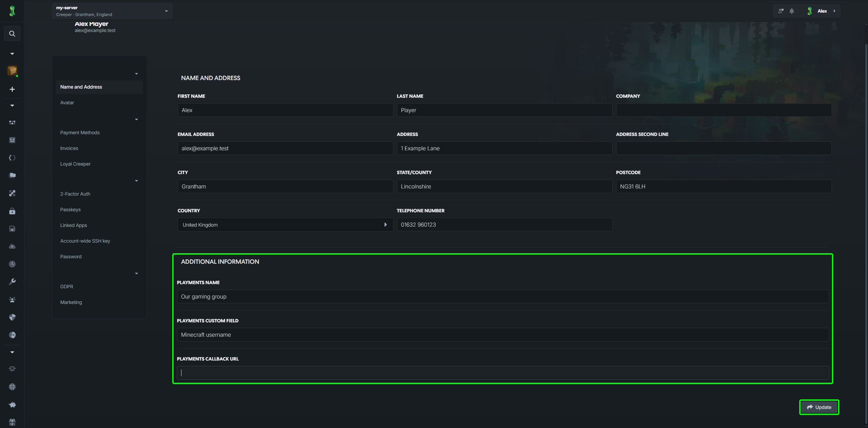Collapse the sidebar group above the server icon
This screenshot has width=868, height=428.
pos(12,53)
